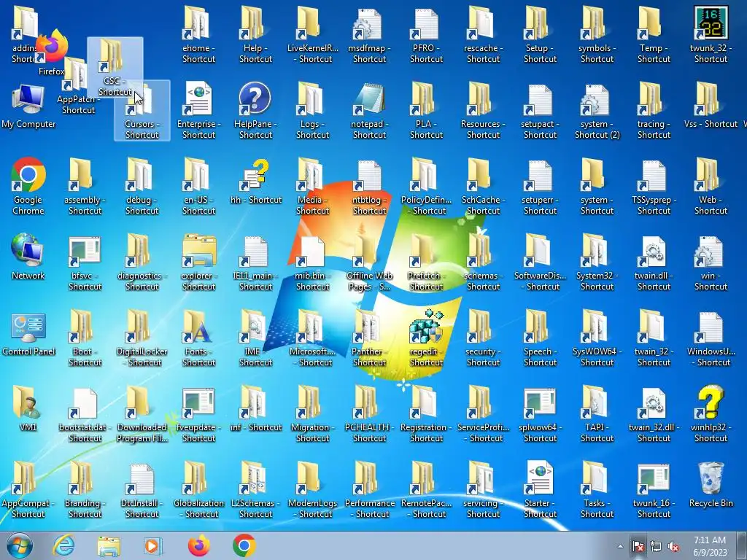This screenshot has height=560, width=747.
Task: Select the Network desktop icon
Action: [x=28, y=256]
